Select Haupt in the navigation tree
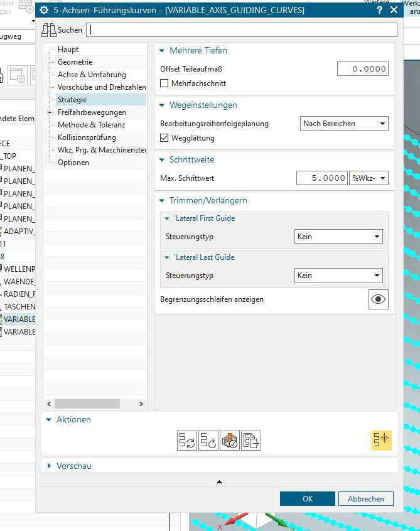Viewport: 420px width, 531px height. (x=68, y=50)
